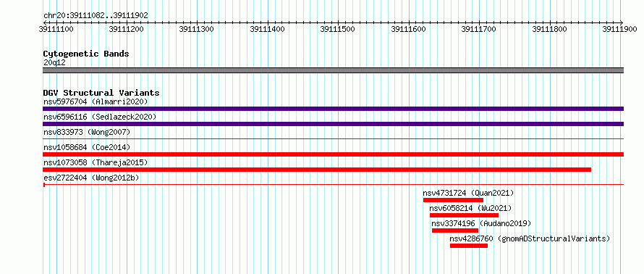Click the 20q12 band label
This screenshot has width=644, height=274.
pos(54,63)
